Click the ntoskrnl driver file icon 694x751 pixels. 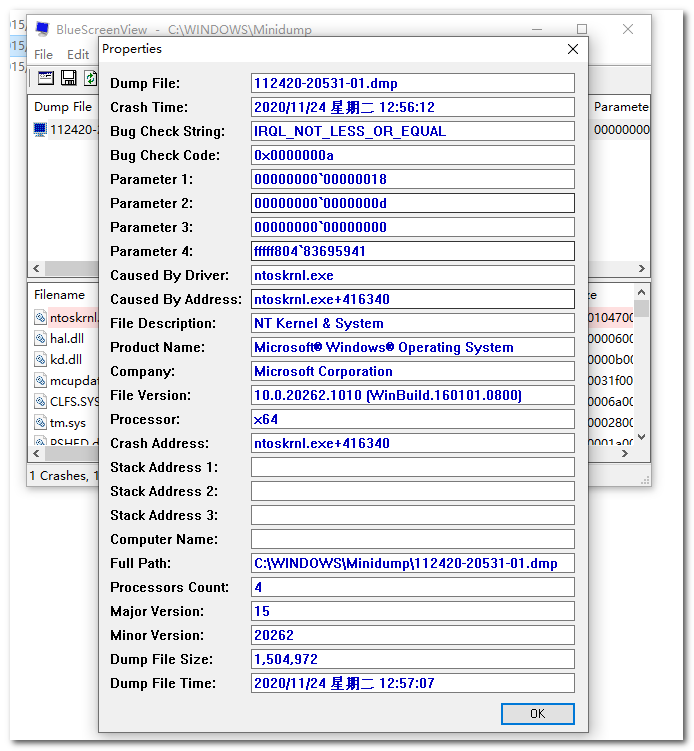point(40,318)
